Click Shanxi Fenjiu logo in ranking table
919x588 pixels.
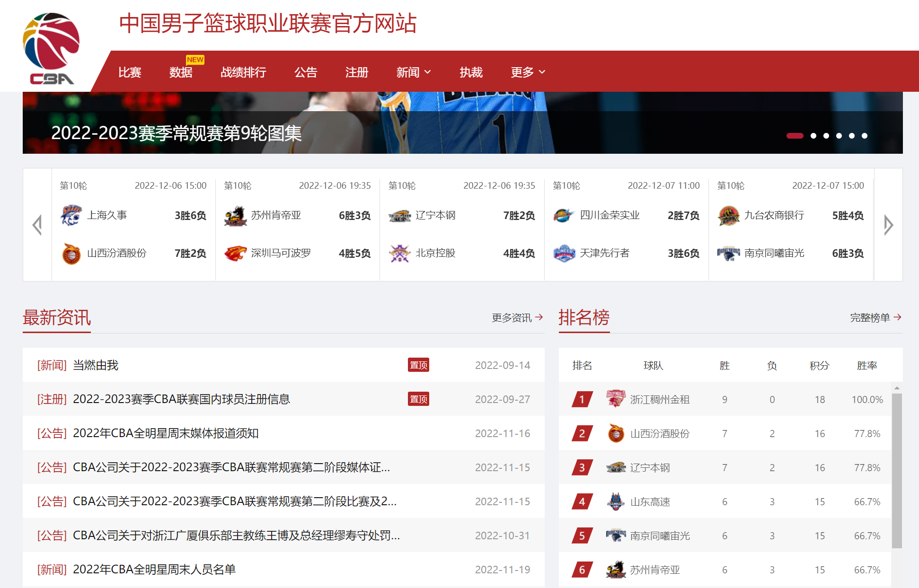point(616,433)
